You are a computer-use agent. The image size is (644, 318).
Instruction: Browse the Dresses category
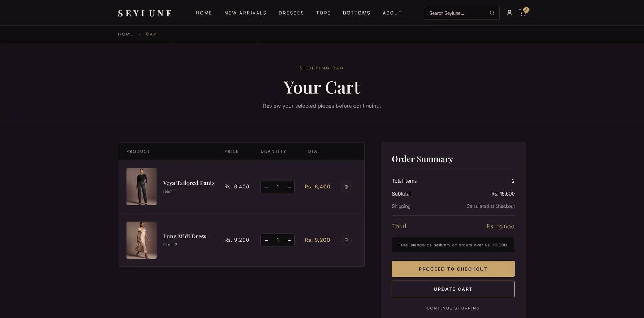pos(291,13)
